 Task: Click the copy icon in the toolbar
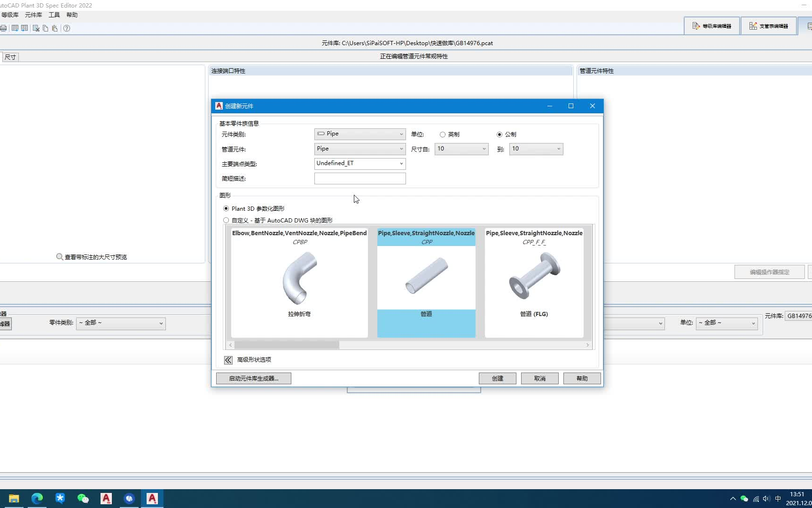tap(46, 28)
